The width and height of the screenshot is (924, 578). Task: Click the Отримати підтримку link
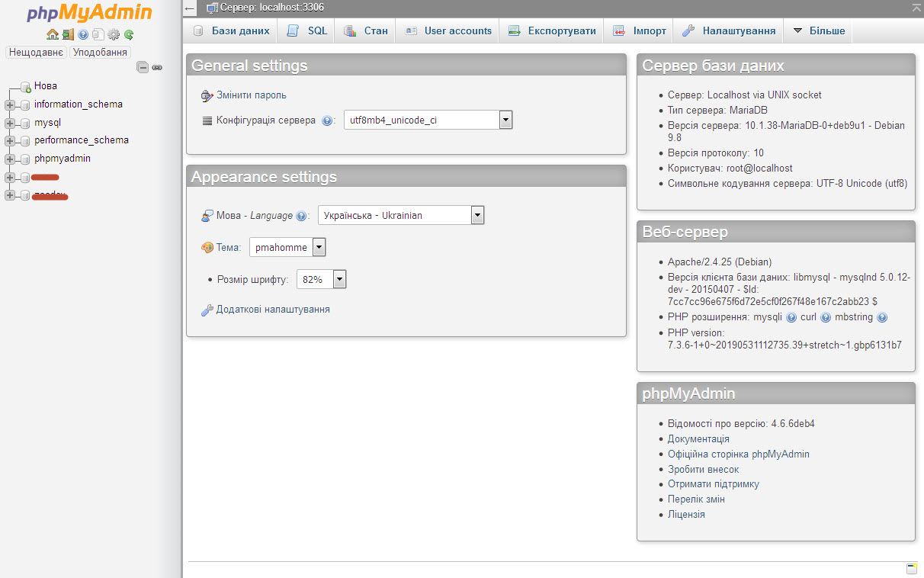coord(714,484)
